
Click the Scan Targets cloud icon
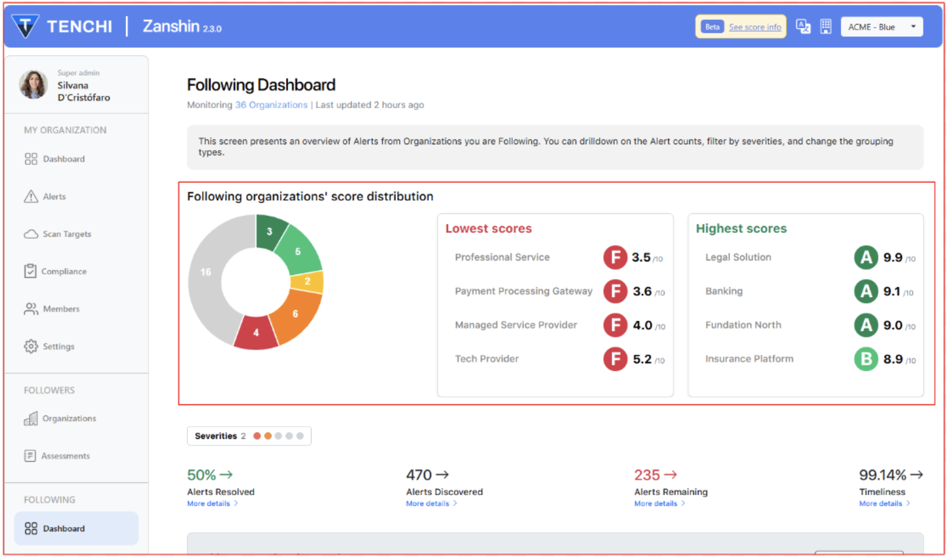click(31, 234)
